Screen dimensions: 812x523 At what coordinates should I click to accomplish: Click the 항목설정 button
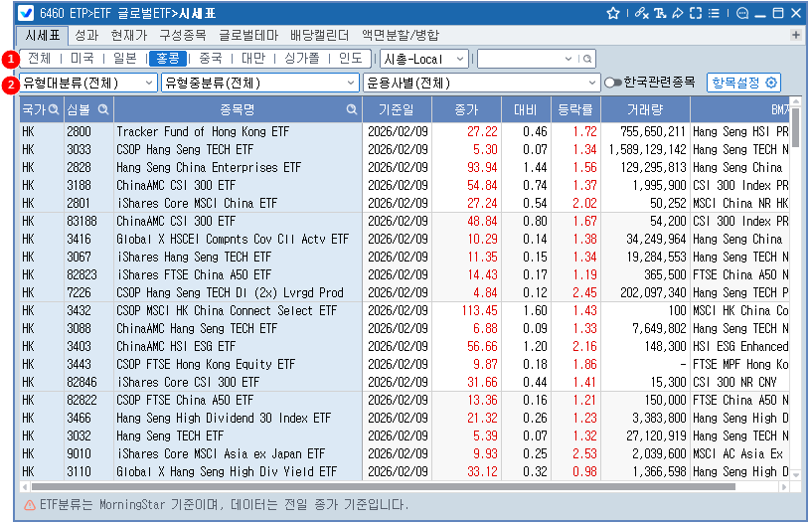(743, 83)
